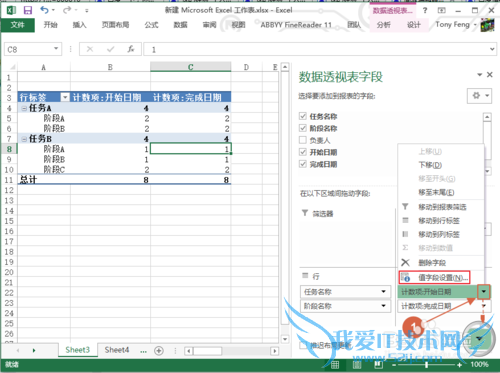Viewport: 500px width, 373px height.
Task: Uncheck the 阶段名称 field checkbox
Action: pos(303,128)
